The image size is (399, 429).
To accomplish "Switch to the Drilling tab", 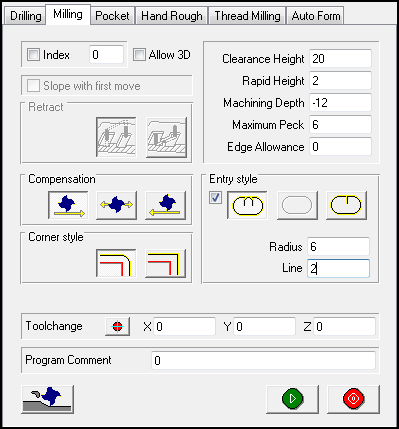I will point(25,16).
